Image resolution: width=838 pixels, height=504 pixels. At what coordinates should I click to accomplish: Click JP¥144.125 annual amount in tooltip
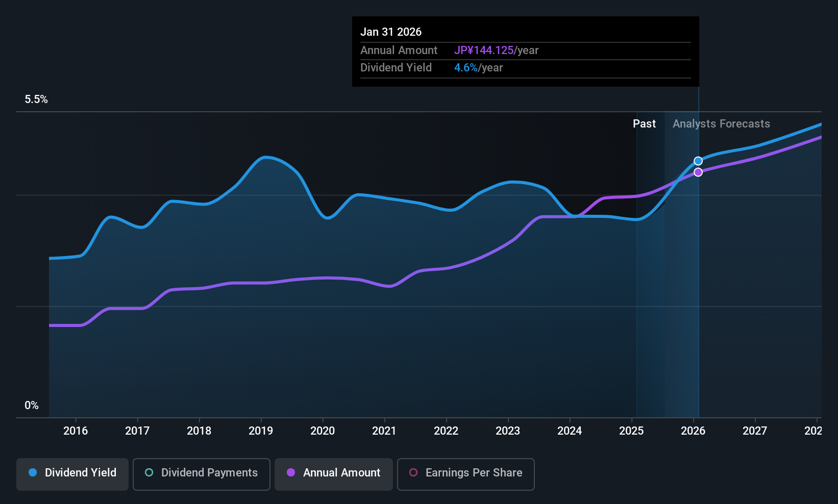click(484, 51)
